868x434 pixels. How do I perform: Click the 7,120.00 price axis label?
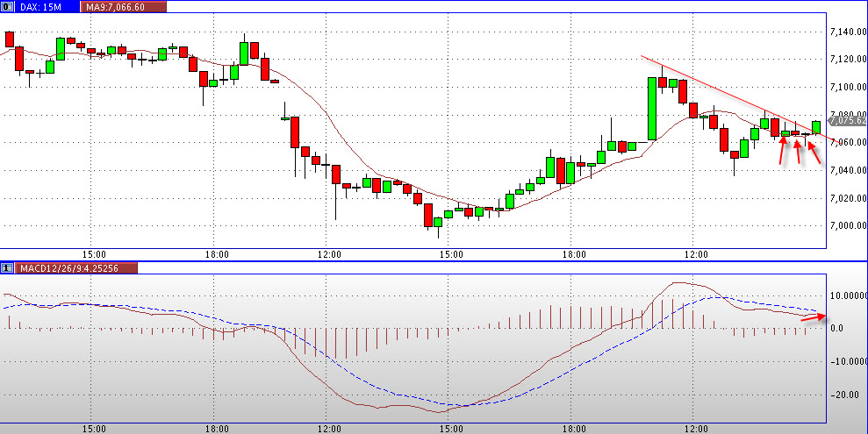[849, 59]
